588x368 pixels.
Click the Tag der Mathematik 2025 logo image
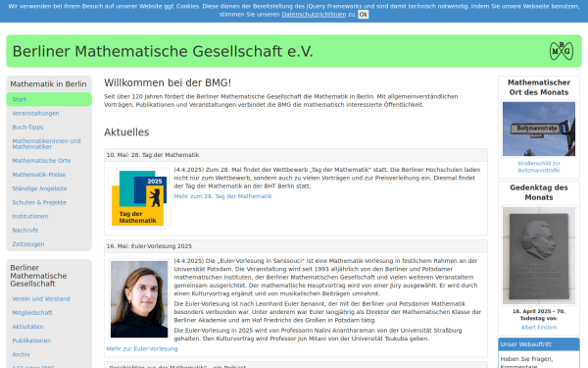point(139,198)
